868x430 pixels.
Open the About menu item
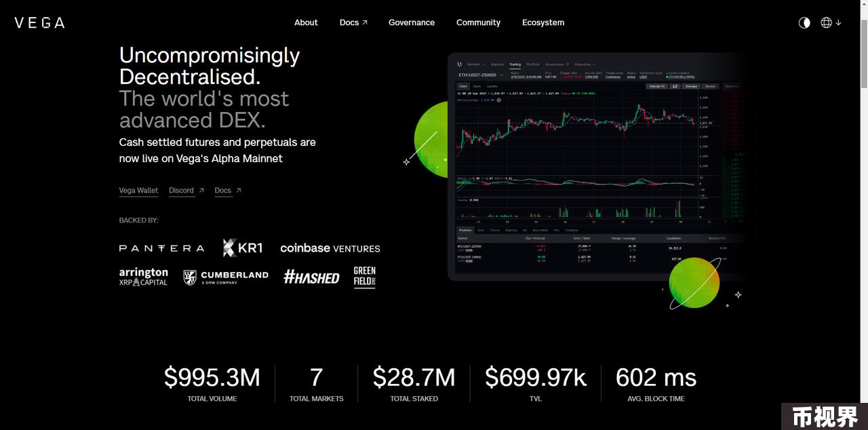coord(306,22)
